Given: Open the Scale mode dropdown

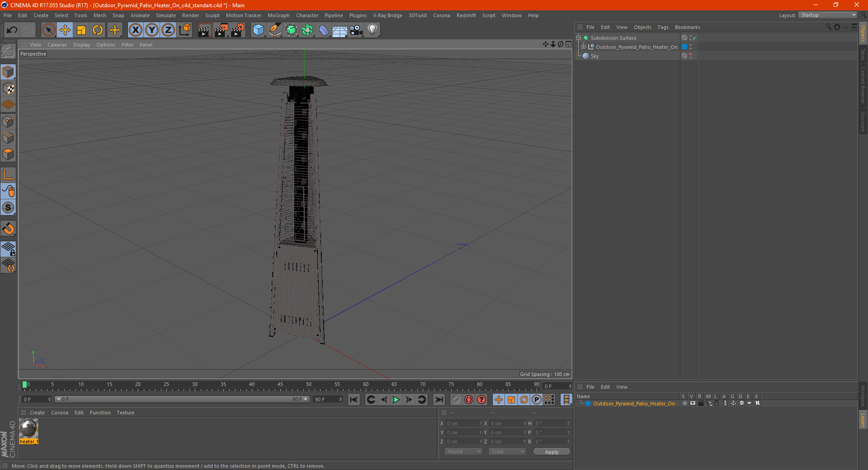Looking at the screenshot, I should (507, 451).
